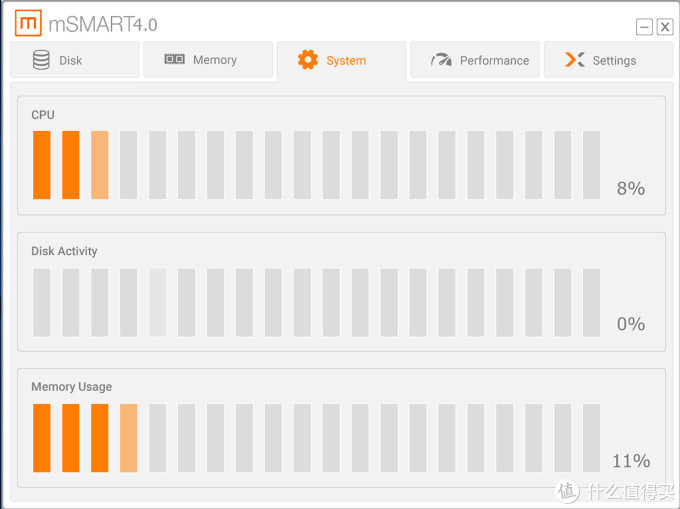Click the light orange Memory Usage bar
680x509 pixels.
coord(128,438)
